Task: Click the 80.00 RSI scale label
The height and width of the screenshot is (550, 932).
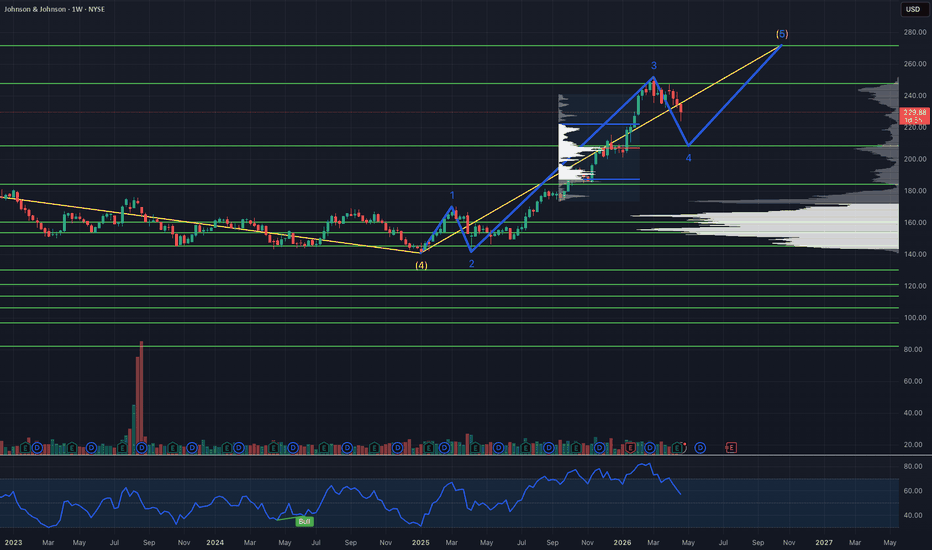Action: pos(912,467)
